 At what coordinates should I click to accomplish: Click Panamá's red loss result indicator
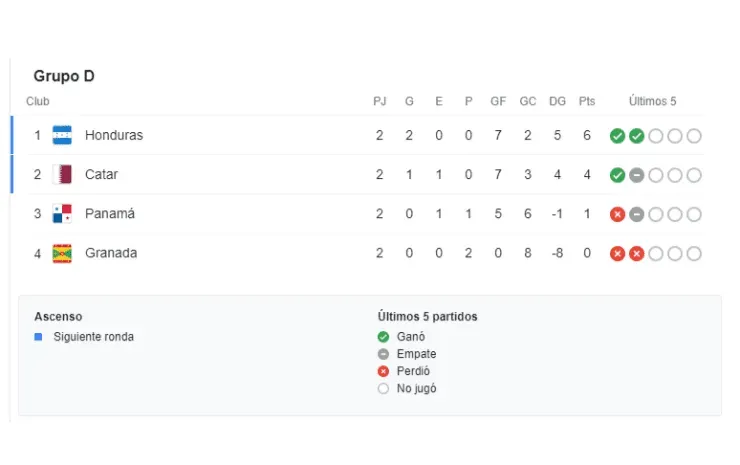[617, 214]
